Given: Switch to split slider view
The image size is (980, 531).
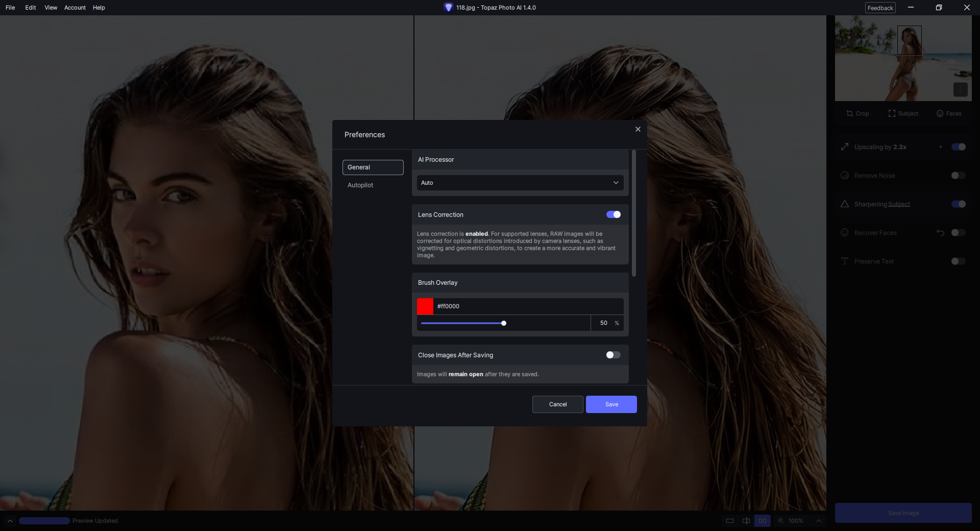Looking at the screenshot, I should (746, 521).
